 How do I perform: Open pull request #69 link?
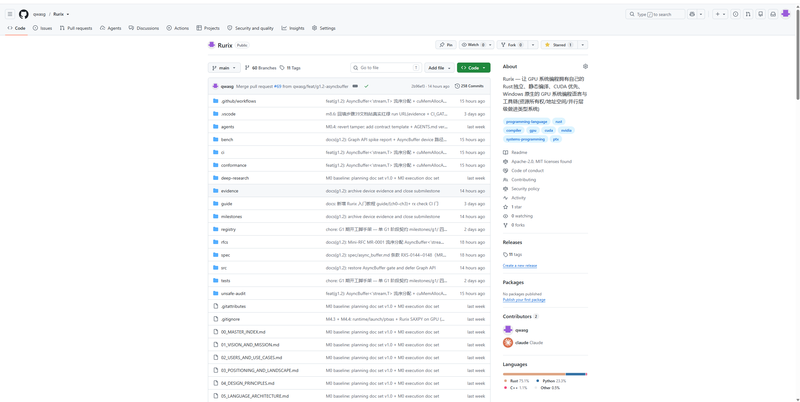tap(278, 86)
